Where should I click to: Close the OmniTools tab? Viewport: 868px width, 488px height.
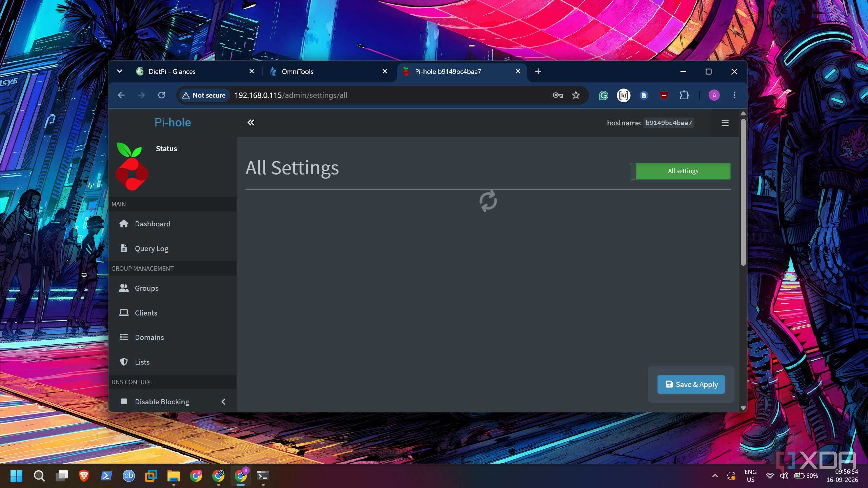coord(385,71)
